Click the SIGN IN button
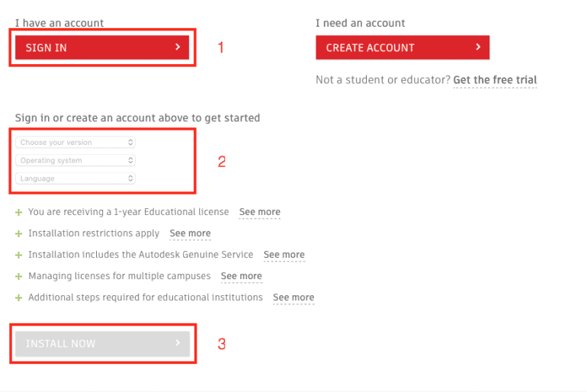Screen dimensions: 587x392 [x=102, y=47]
